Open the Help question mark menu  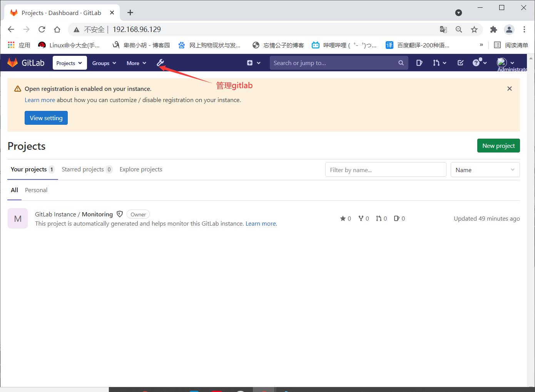(480, 62)
